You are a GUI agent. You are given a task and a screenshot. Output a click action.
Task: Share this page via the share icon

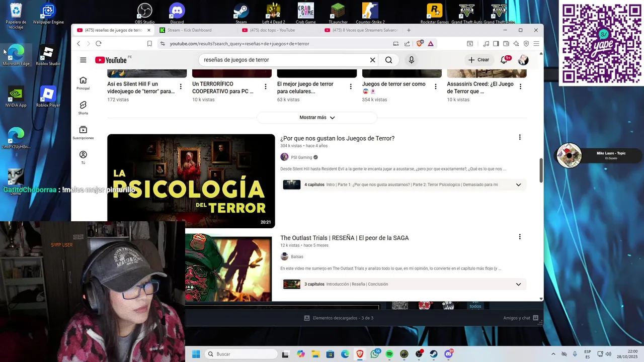pos(407,44)
